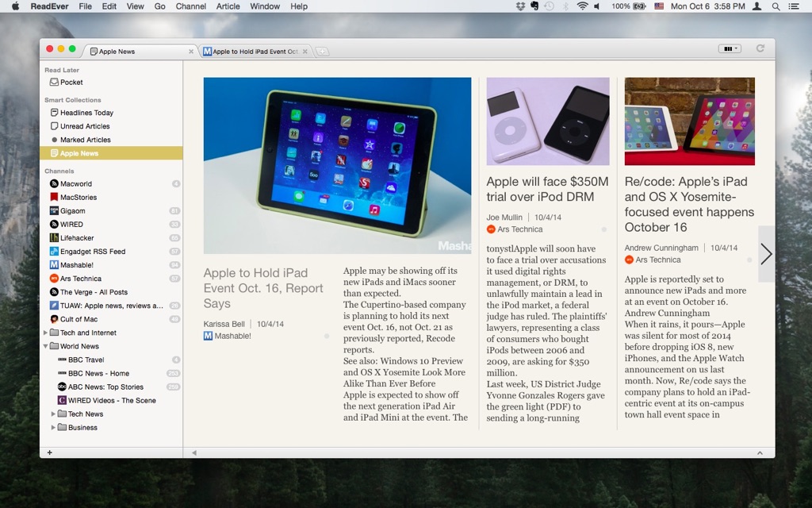Open Notification Center icon in menu bar
The width and height of the screenshot is (812, 508).
coord(793,6)
